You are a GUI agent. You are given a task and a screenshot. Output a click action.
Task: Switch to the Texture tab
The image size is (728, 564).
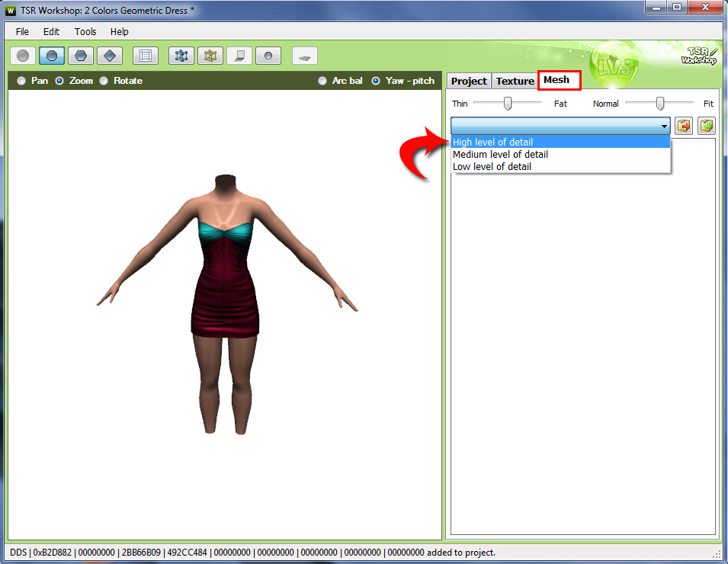click(x=515, y=82)
